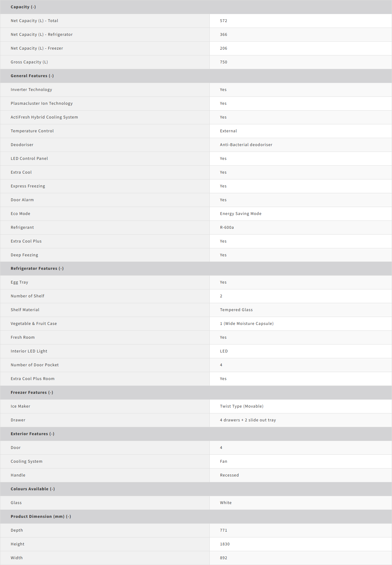Collapse the Refrigerator Features section
The image size is (392, 565).
coord(37,269)
